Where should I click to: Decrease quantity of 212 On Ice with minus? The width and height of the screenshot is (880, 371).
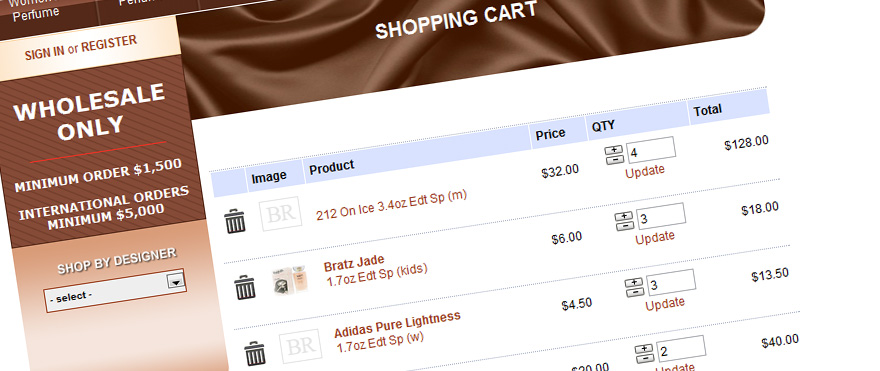[615, 159]
